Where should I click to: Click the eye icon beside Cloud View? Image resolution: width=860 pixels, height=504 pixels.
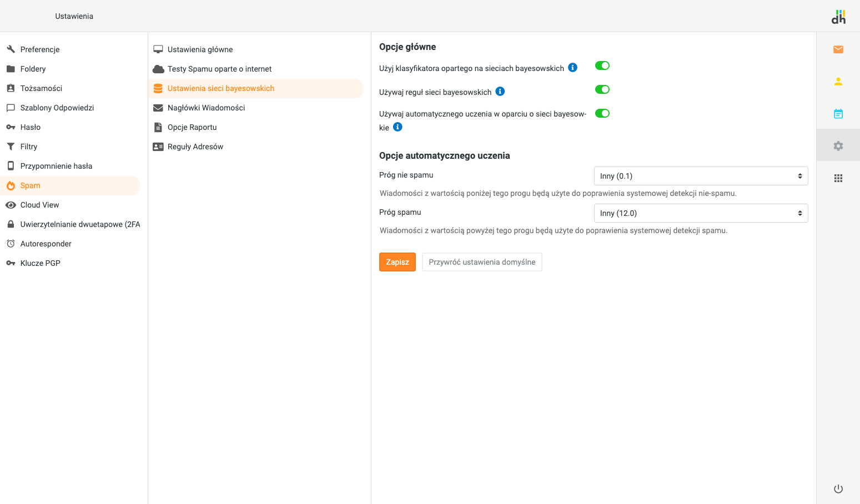11,205
